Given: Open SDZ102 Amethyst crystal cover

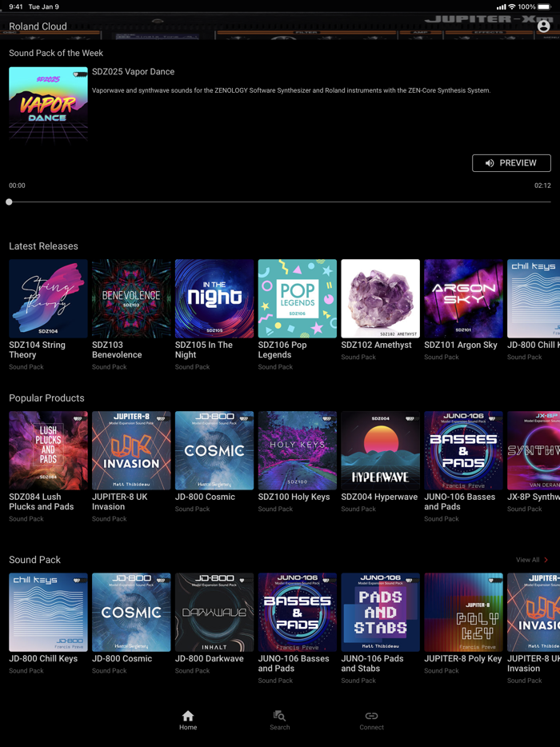Looking at the screenshot, I should pyautogui.click(x=380, y=298).
